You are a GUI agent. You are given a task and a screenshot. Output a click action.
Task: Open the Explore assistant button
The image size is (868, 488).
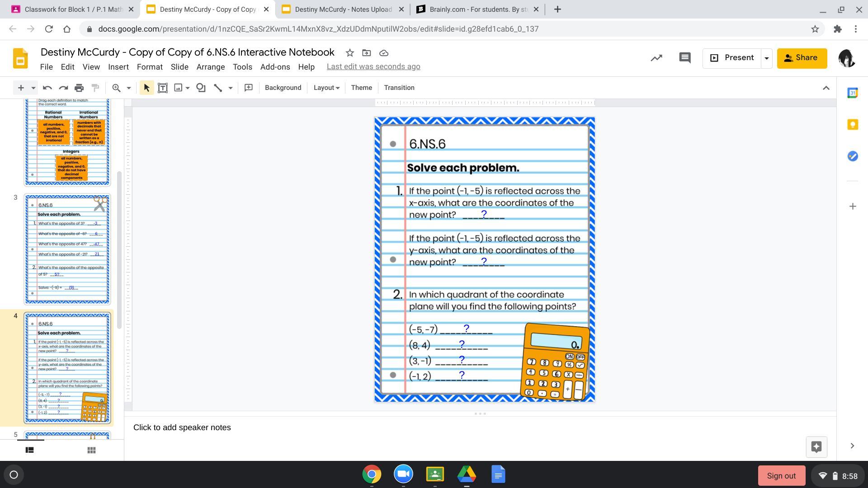point(816,447)
